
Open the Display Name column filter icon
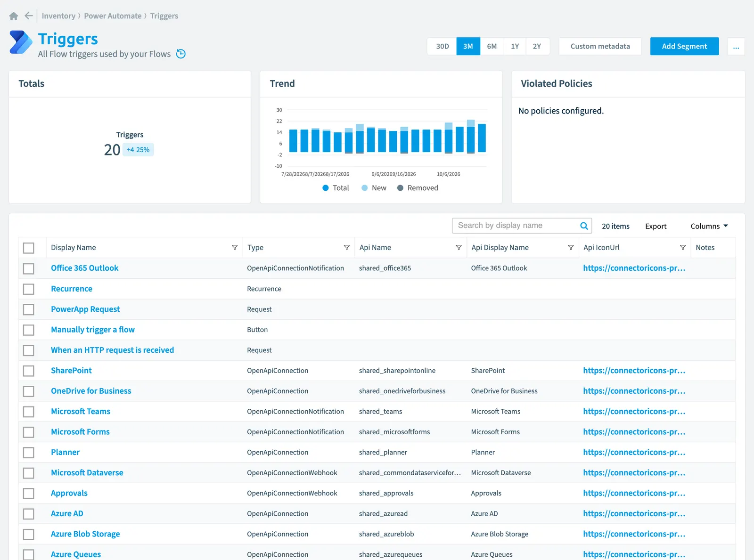click(x=235, y=248)
